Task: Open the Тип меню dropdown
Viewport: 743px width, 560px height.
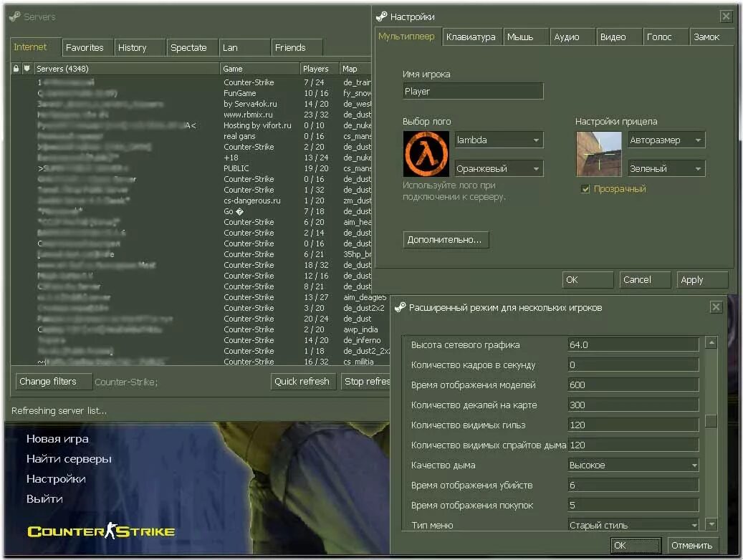Action: 633,525
